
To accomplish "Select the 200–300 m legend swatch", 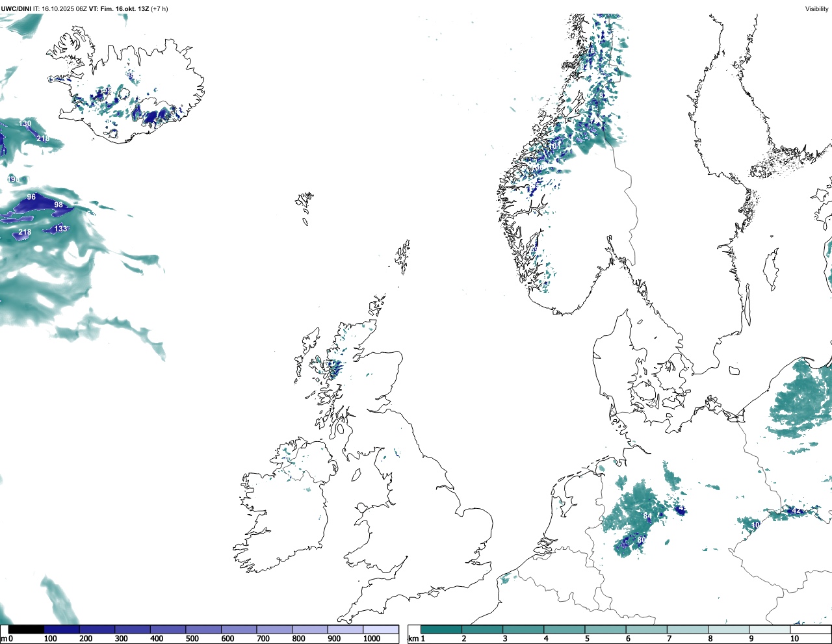I will (97, 629).
